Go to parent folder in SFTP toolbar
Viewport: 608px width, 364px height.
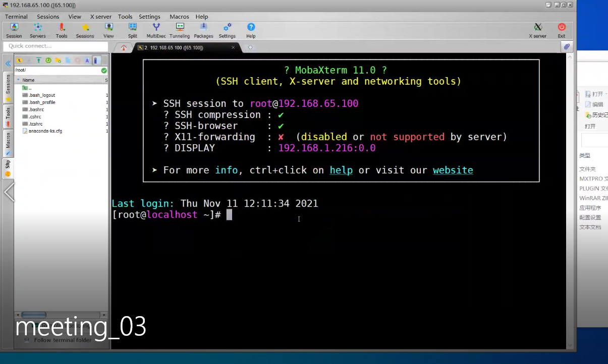point(19,60)
